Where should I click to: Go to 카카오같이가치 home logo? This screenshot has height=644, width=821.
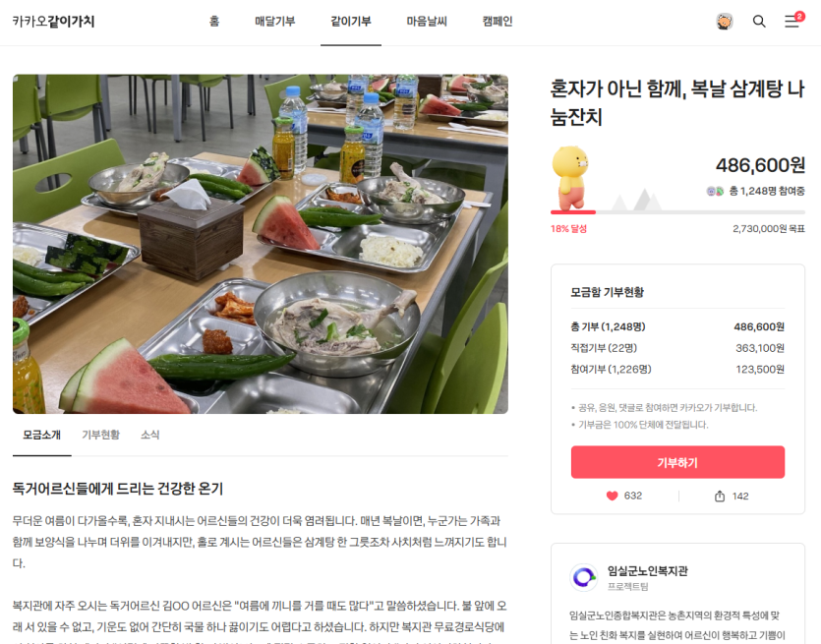click(53, 22)
